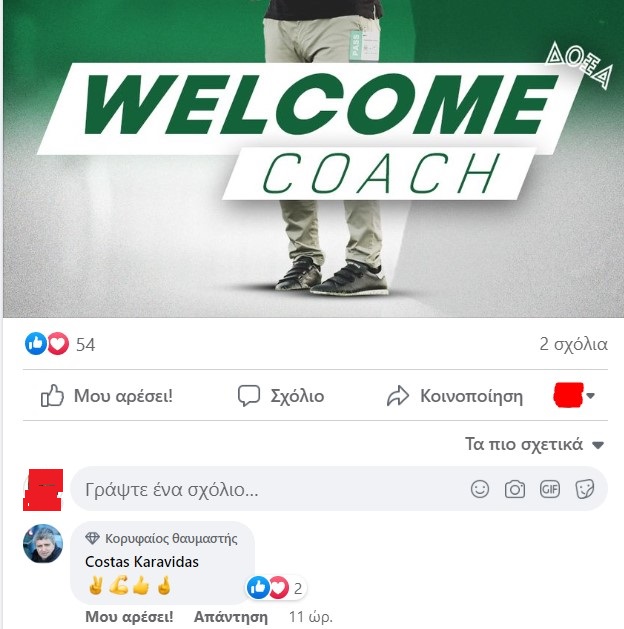Click the Τα πιο σχετικά arrow chevron
Image resolution: width=624 pixels, height=629 pixels.
(598, 445)
